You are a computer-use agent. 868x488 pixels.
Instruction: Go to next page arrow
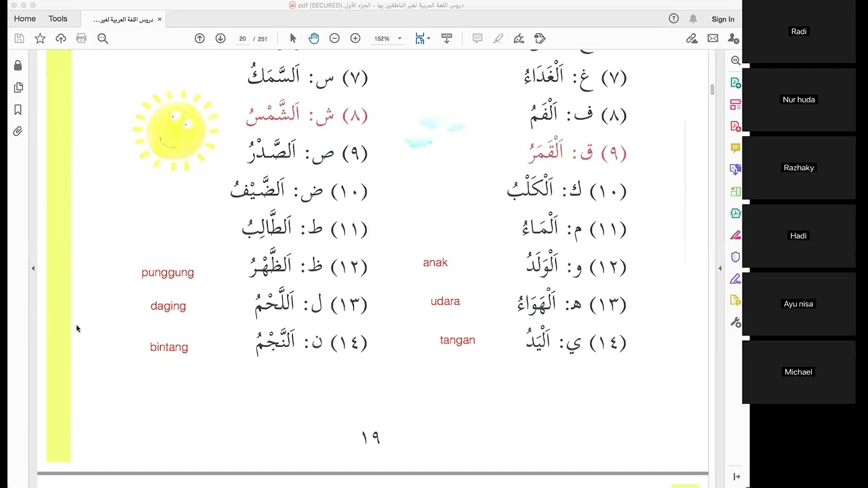coord(220,39)
